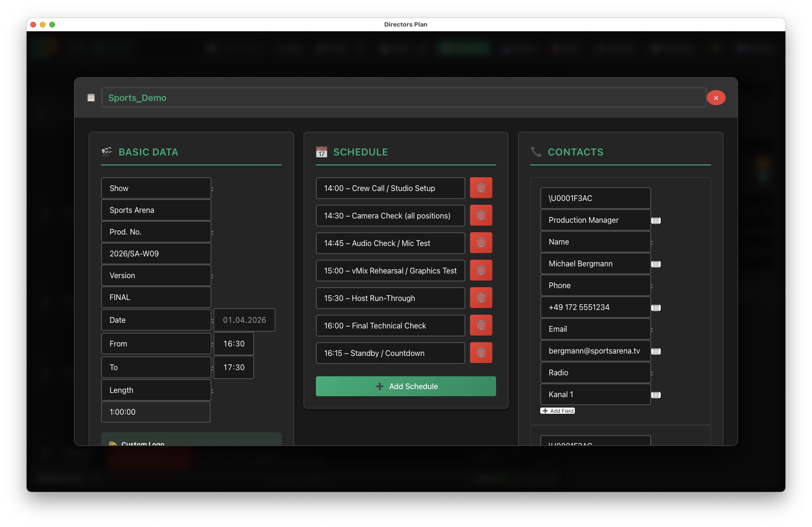812x527 pixels.
Task: Click the Directors Plan window title
Action: 406,25
